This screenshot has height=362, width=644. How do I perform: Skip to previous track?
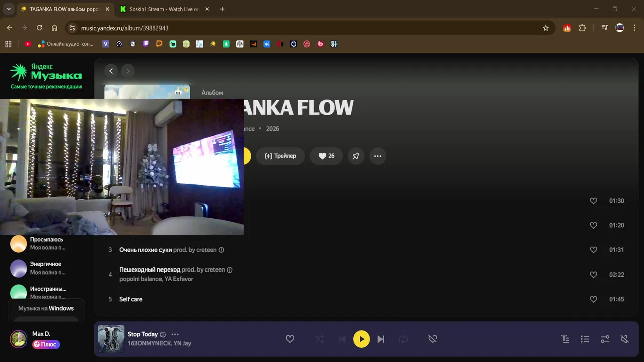point(342,339)
